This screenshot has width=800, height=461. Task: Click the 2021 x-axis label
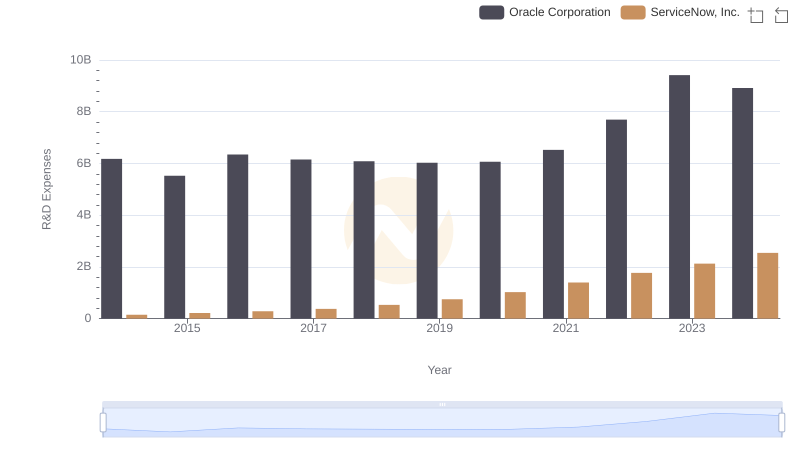click(x=566, y=328)
